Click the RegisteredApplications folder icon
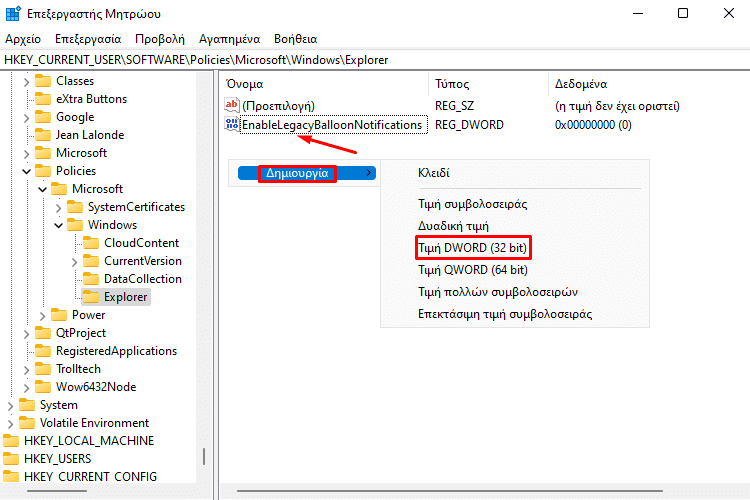The image size is (750, 500). [43, 351]
